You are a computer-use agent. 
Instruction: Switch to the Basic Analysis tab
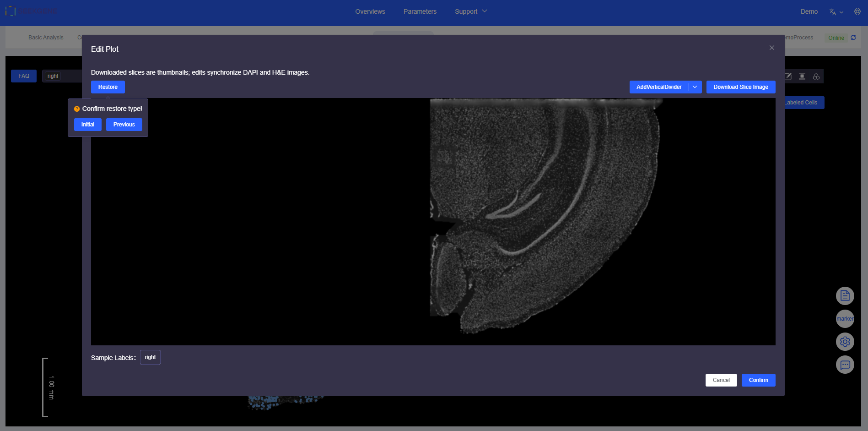46,38
